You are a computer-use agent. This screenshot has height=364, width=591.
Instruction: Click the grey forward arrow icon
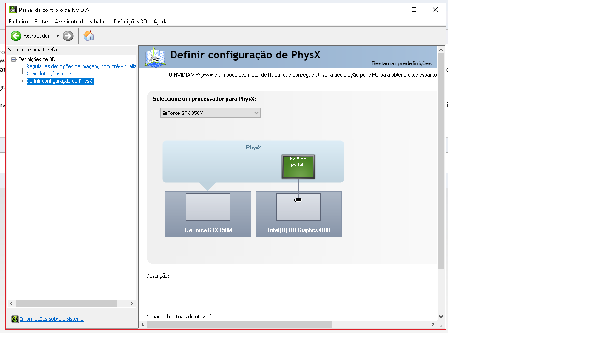[68, 36]
